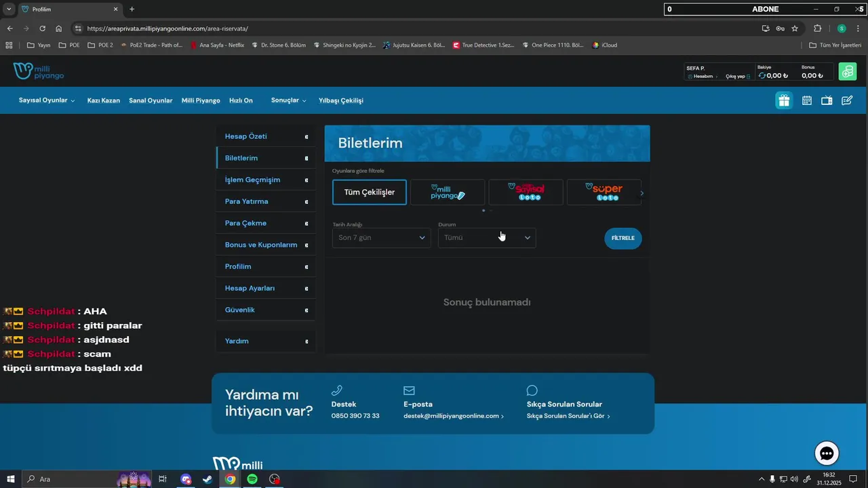Bookmark this page with the star icon
868x488 pixels.
click(795, 28)
